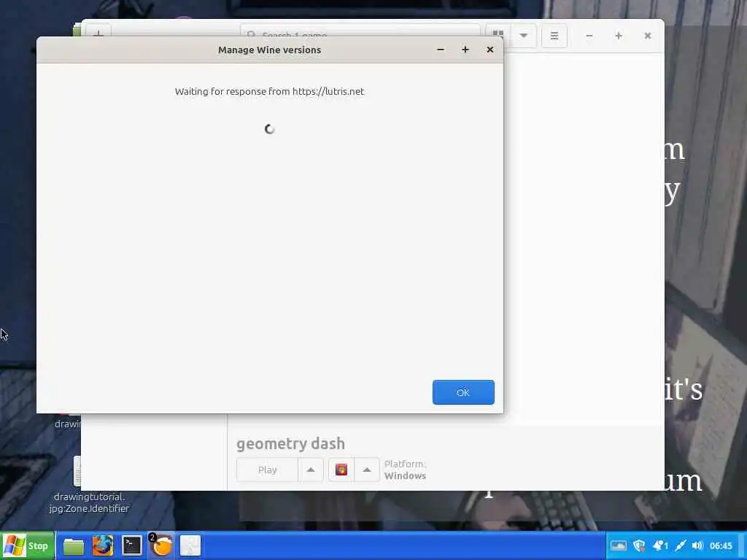Open the Lutris hamburger menu
747x560 pixels.
(554, 36)
